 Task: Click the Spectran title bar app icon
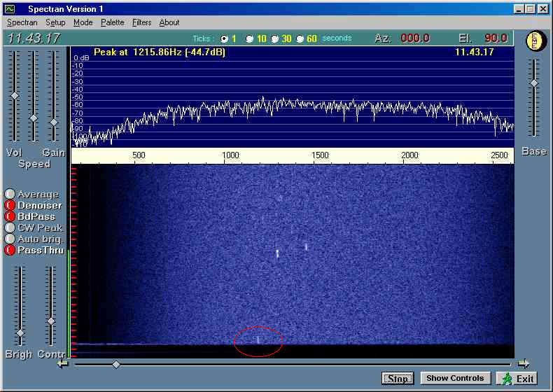pos(10,9)
